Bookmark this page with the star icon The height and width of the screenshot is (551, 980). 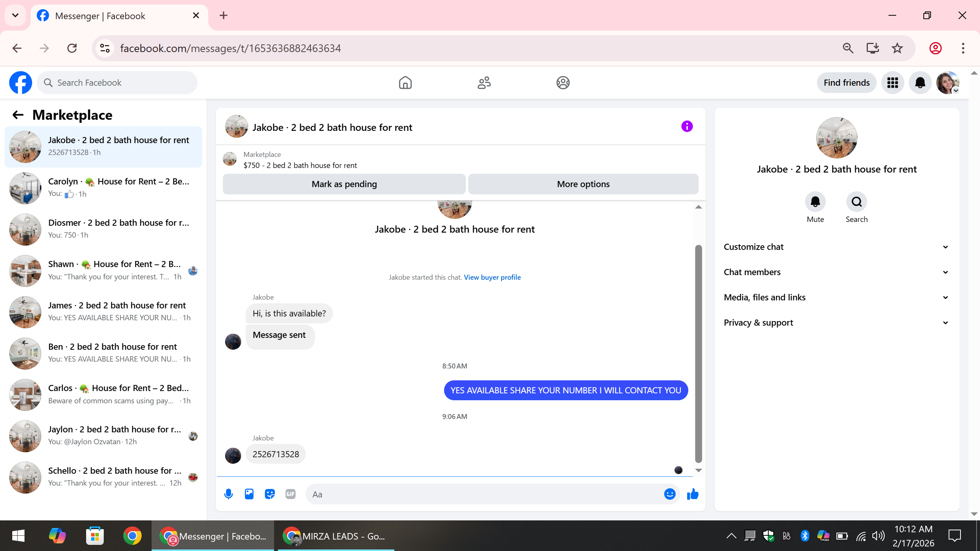tap(897, 48)
